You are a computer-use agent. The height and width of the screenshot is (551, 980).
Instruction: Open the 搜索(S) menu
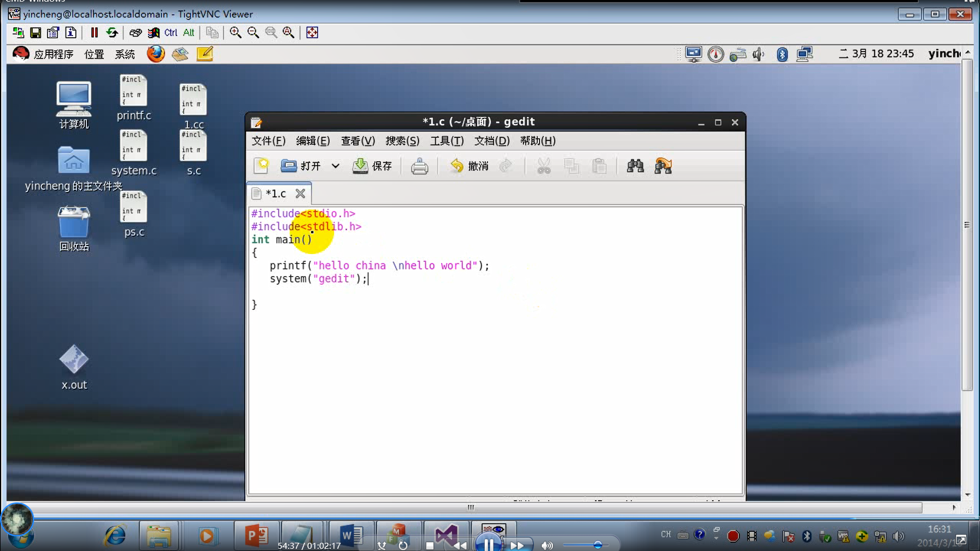pos(402,141)
